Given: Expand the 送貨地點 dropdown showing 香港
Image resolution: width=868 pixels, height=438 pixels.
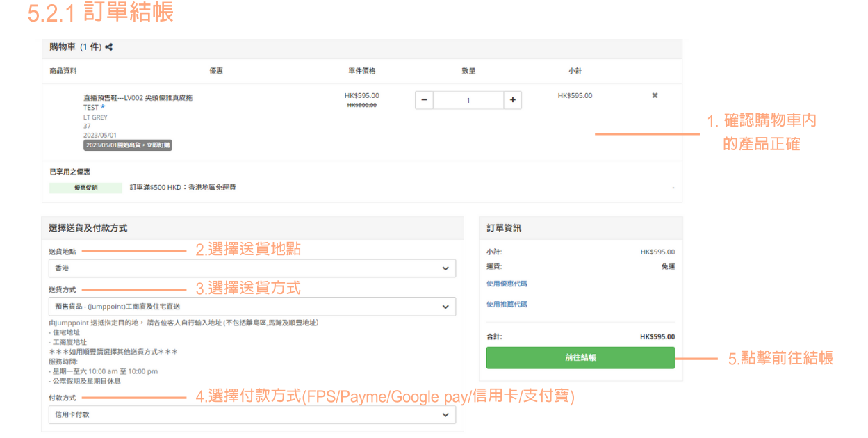Looking at the screenshot, I should click(252, 268).
